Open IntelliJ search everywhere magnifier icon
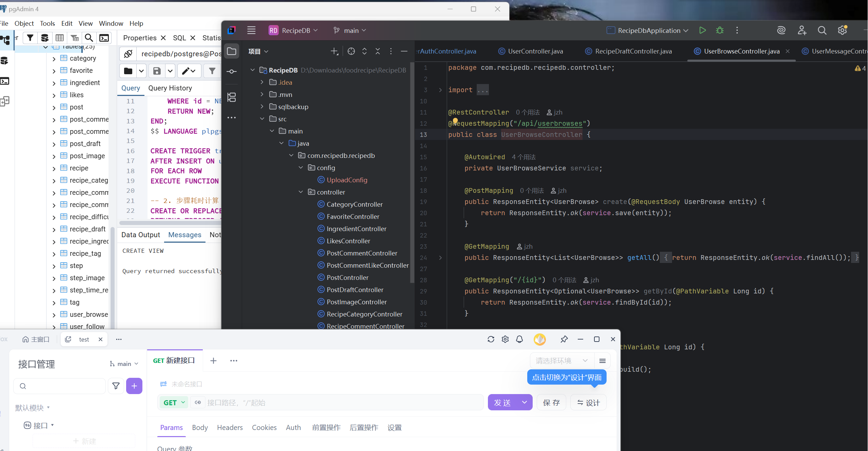The image size is (868, 451). pyautogui.click(x=822, y=30)
